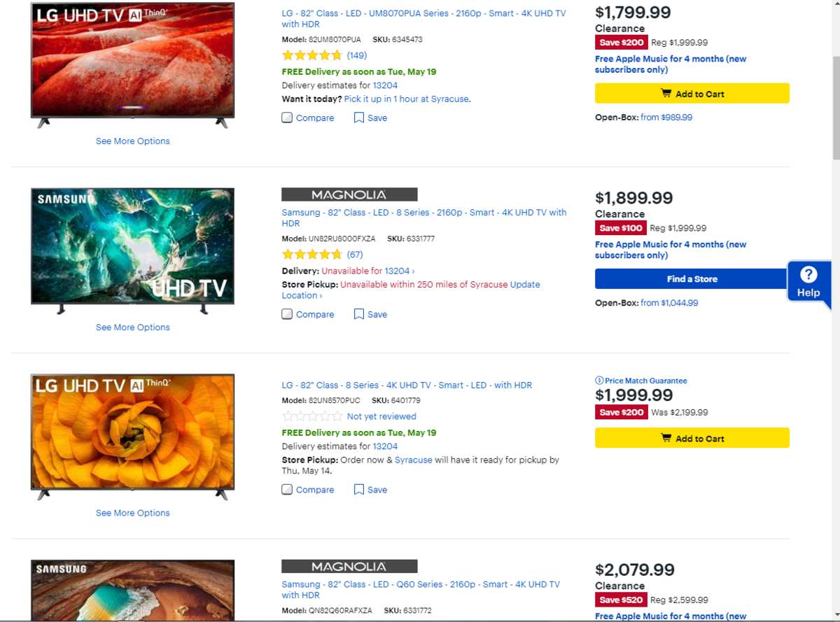Enable Compare for LG 82UN8570PUC TV
Viewport: 840px width, 622px height.
(x=287, y=490)
